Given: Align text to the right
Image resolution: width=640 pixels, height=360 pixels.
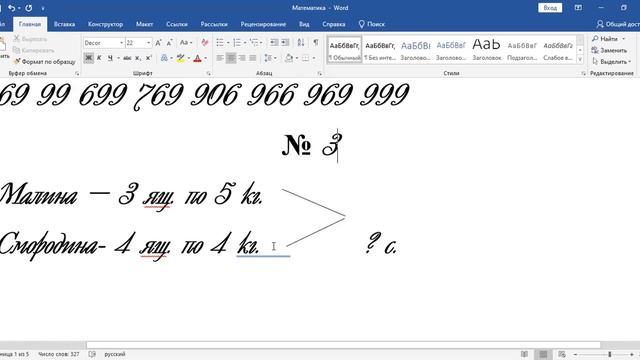Looking at the screenshot, I should [242, 58].
